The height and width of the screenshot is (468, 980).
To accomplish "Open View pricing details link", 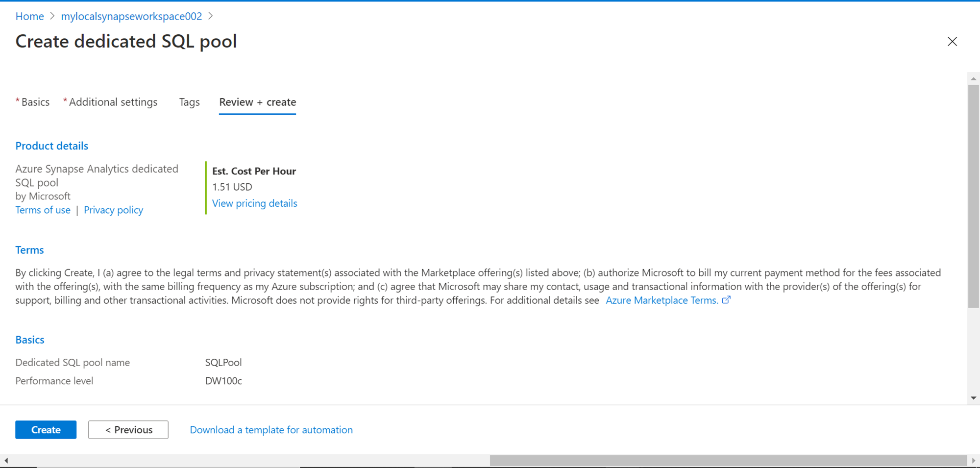I will pos(254,203).
